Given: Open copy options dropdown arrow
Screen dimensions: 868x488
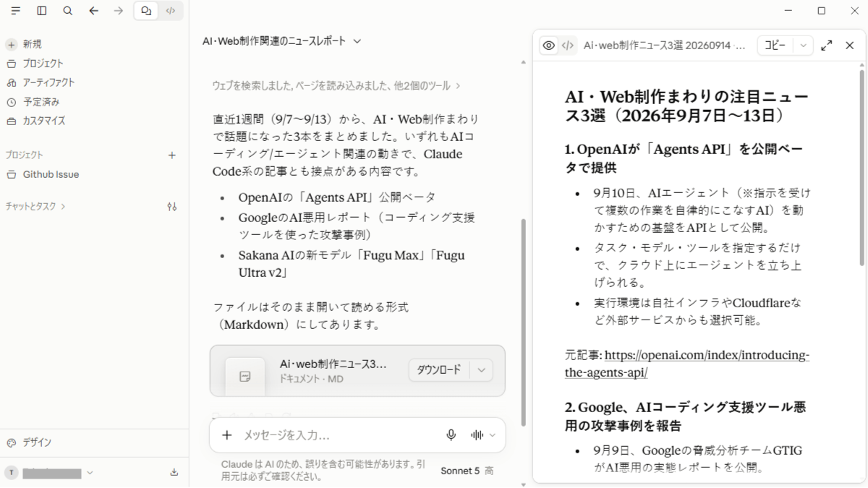Looking at the screenshot, I should (x=803, y=46).
